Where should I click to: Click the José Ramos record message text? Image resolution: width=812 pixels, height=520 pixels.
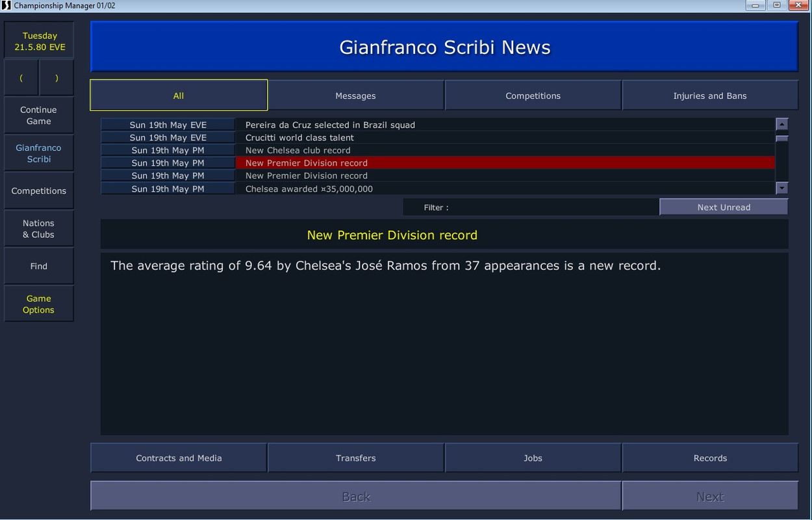pos(385,266)
